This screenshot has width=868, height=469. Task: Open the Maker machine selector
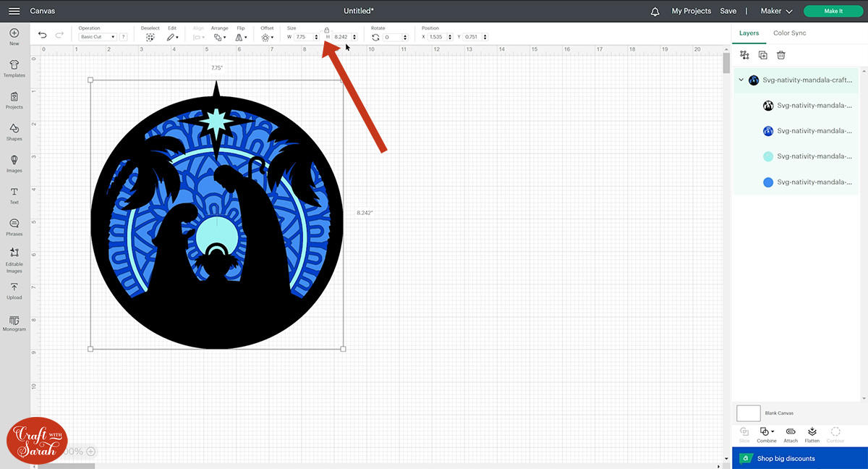point(777,11)
